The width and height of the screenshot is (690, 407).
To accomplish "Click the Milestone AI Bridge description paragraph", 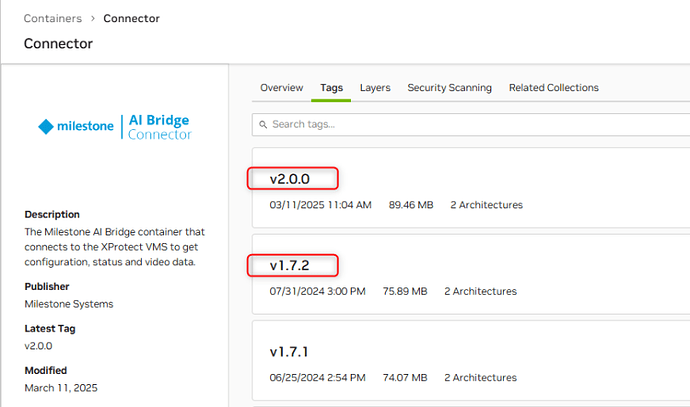I will coord(114,247).
